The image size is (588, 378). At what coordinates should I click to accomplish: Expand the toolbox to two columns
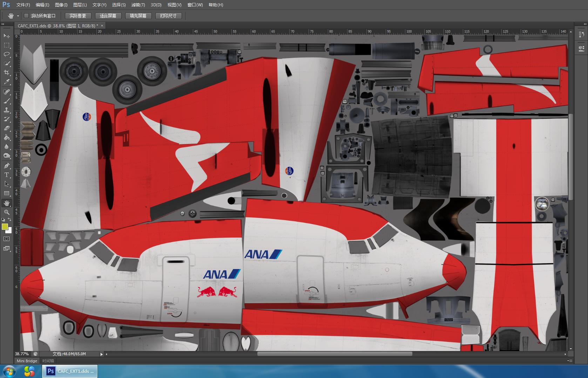3,24
